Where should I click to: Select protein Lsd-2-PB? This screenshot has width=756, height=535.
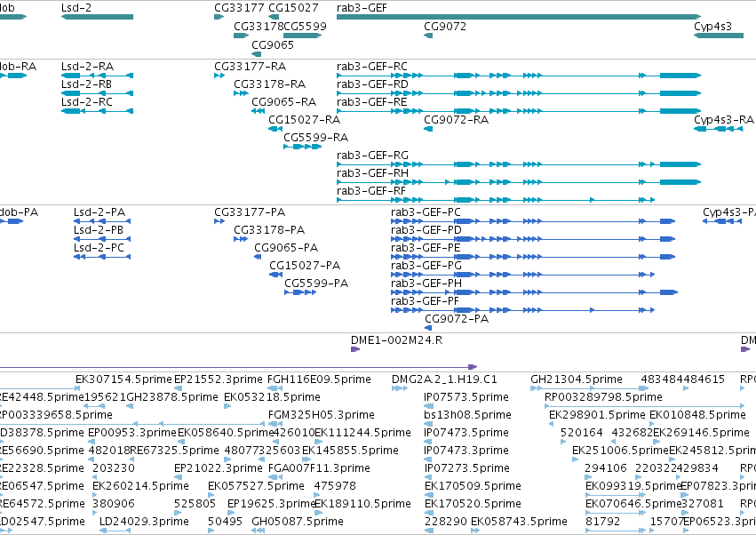click(x=99, y=230)
